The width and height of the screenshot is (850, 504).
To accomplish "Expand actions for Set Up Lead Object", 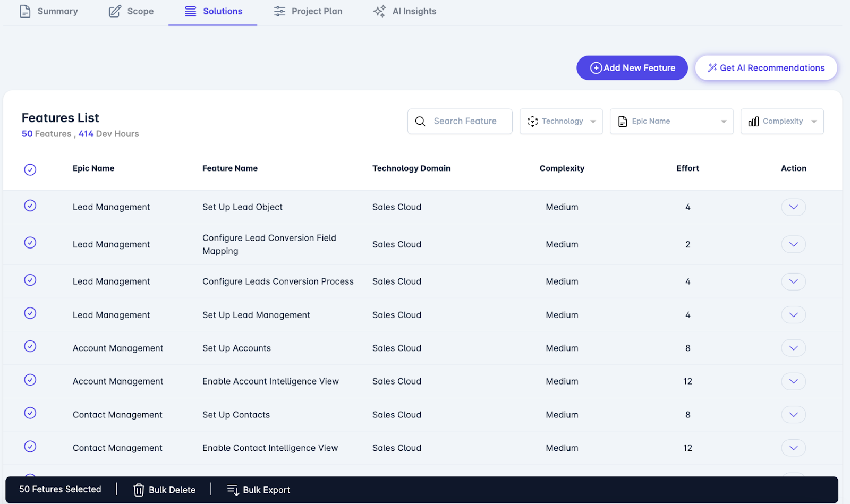I will point(793,207).
